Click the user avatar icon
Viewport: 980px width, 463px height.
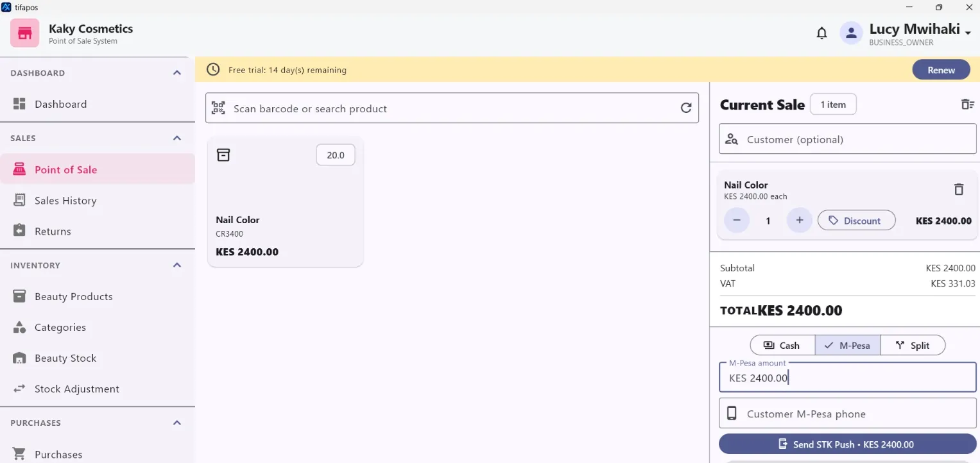pyautogui.click(x=852, y=33)
